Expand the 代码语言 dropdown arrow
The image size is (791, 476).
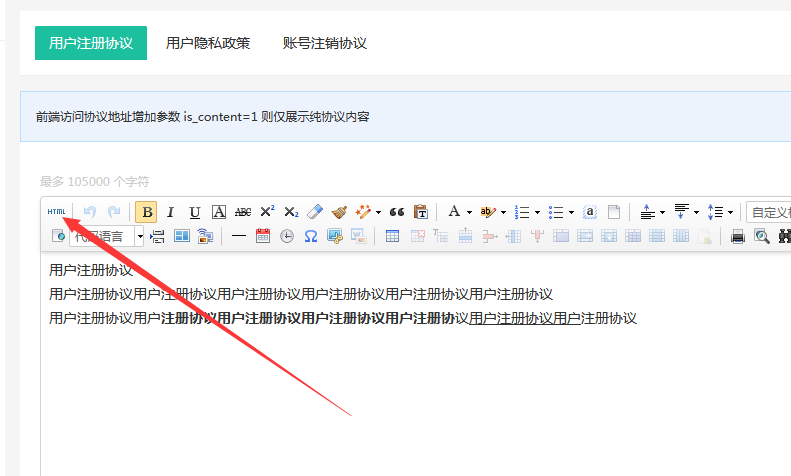pos(140,236)
